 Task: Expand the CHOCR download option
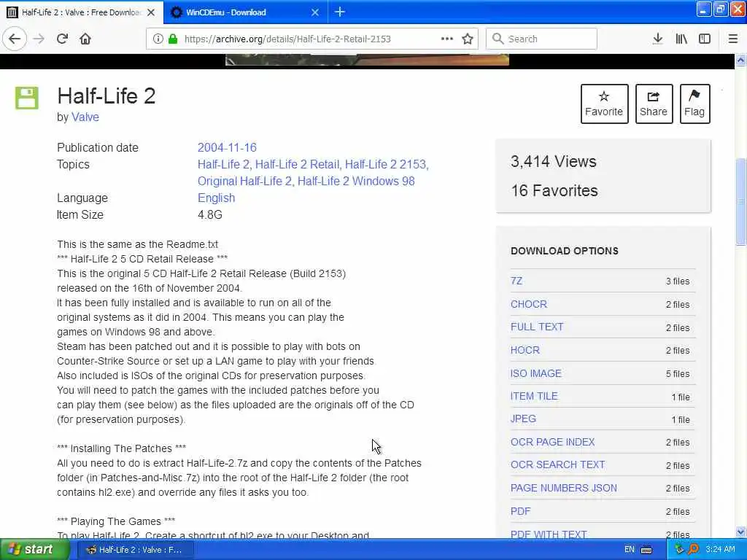(529, 304)
